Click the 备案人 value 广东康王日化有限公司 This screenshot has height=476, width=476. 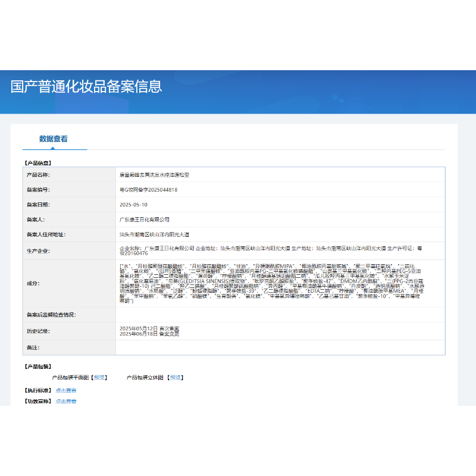(x=145, y=220)
